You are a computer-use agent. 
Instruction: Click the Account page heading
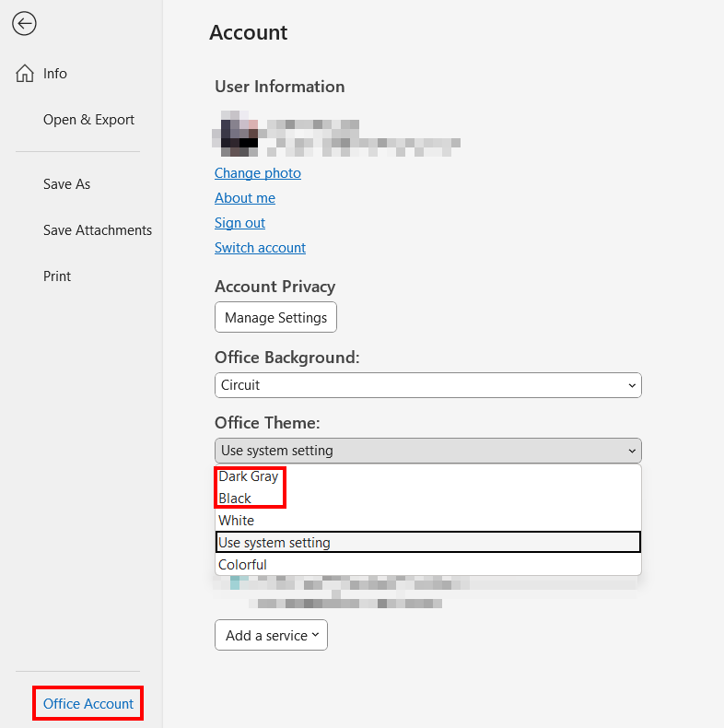(x=249, y=32)
